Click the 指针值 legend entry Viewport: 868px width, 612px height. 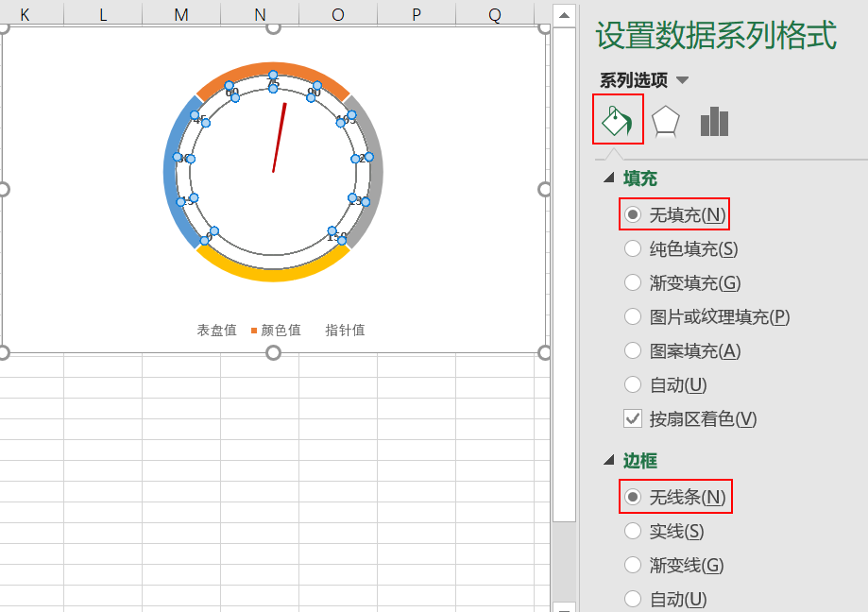pyautogui.click(x=345, y=331)
